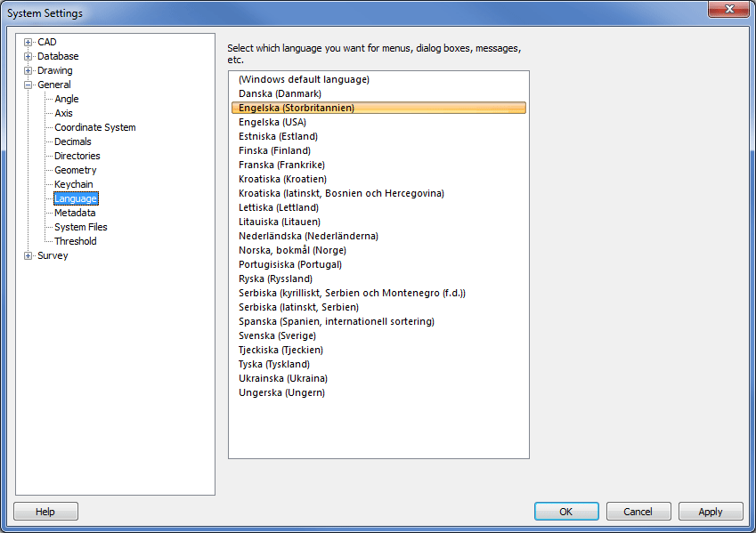The width and height of the screenshot is (756, 533).
Task: Open the System Files settings
Action: (x=81, y=227)
